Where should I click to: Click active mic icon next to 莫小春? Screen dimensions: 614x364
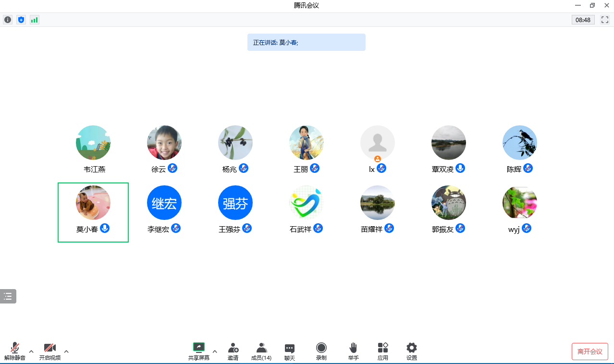(105, 228)
